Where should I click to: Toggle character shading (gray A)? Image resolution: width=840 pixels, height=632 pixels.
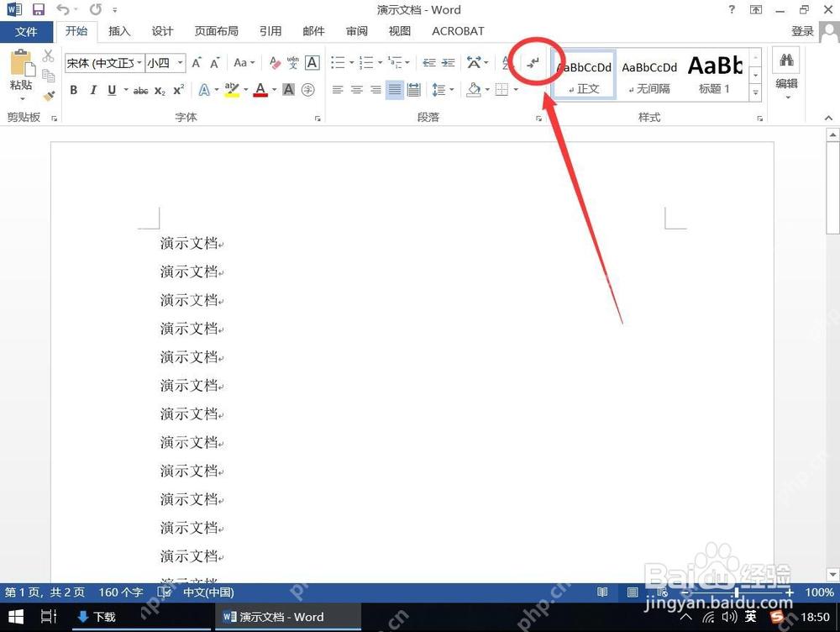289,90
